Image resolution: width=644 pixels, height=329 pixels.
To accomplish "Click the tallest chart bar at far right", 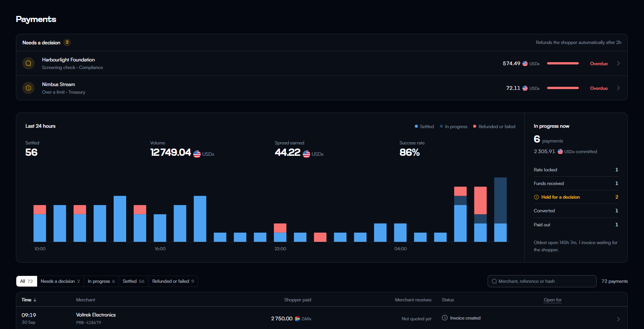I will pyautogui.click(x=500, y=210).
